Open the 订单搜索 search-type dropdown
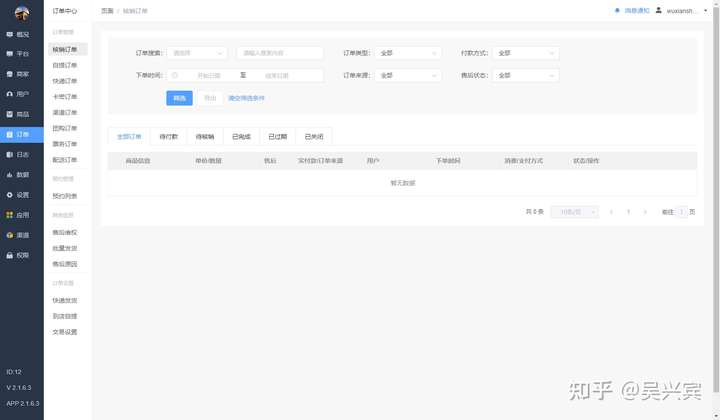The image size is (720, 420). [x=197, y=53]
